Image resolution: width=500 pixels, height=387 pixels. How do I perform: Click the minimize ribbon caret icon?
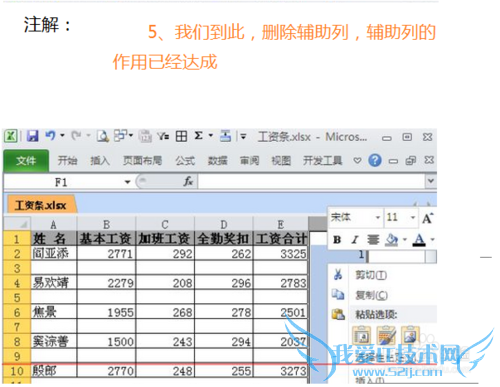[x=357, y=161]
